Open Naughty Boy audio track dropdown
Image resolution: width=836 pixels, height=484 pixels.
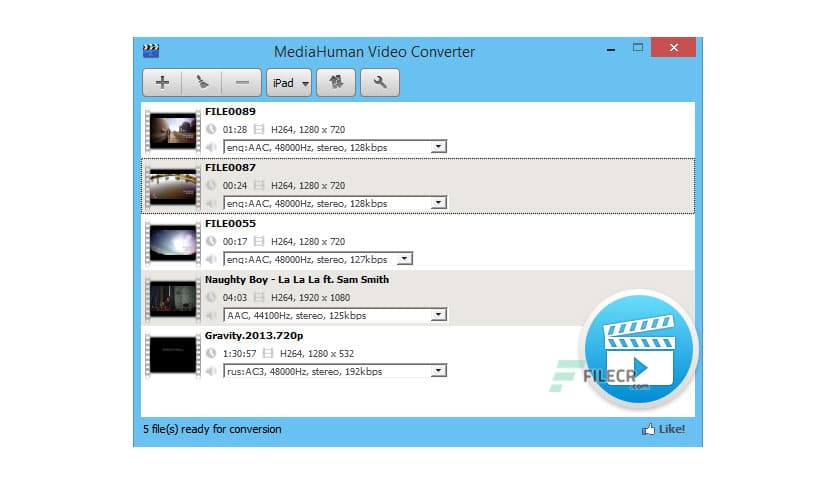pos(335,315)
